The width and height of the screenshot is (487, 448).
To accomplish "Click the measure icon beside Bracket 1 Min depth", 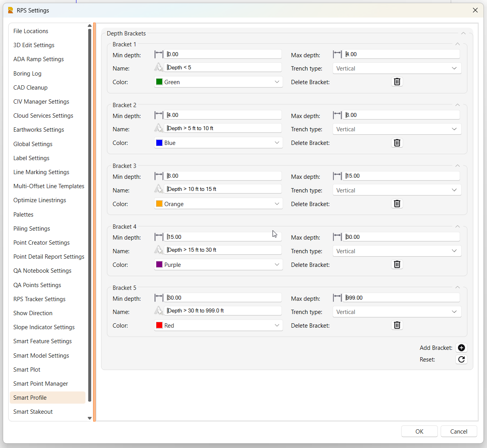I will pos(159,54).
